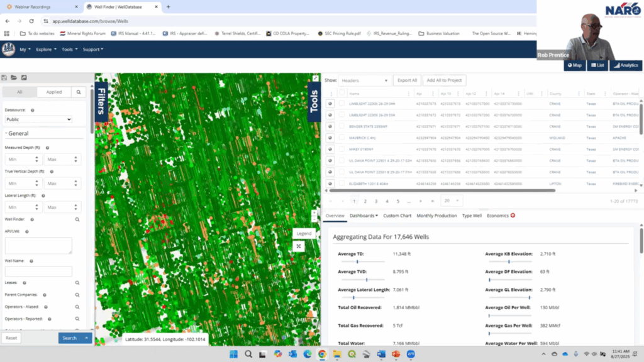Check the box for BENDER STATE row

342,126
